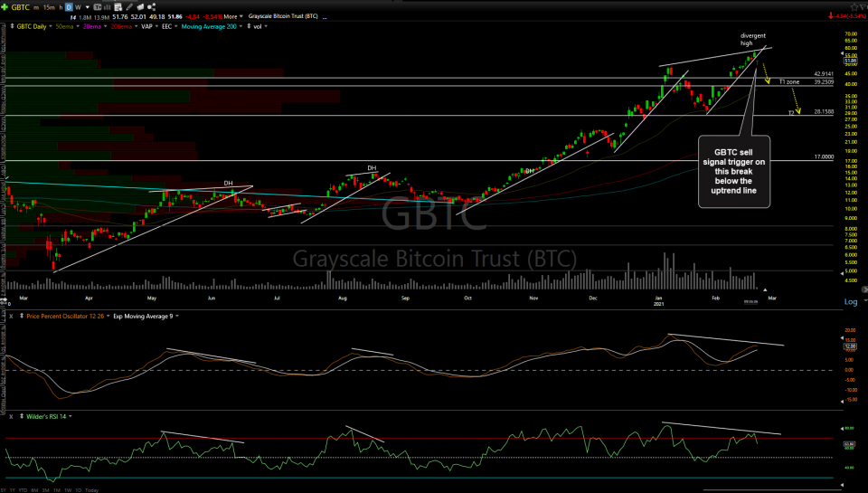Select the 3M range button
The image size is (868, 493).
[x=46, y=489]
